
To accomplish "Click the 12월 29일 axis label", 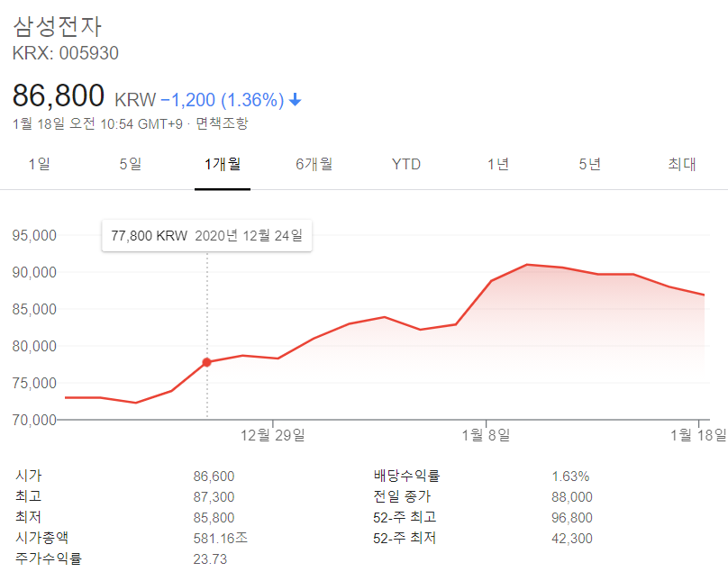I will coord(272,435).
